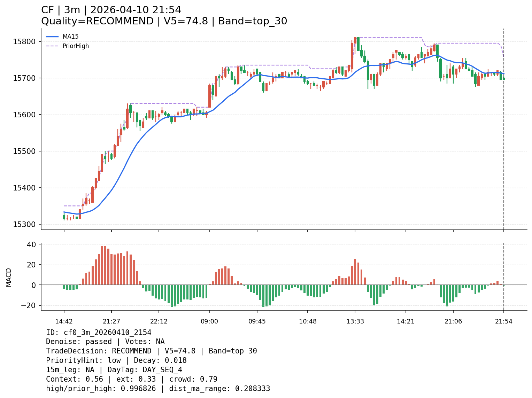Click the PriorityHint: low text line
The image size is (532, 398).
tap(116, 360)
